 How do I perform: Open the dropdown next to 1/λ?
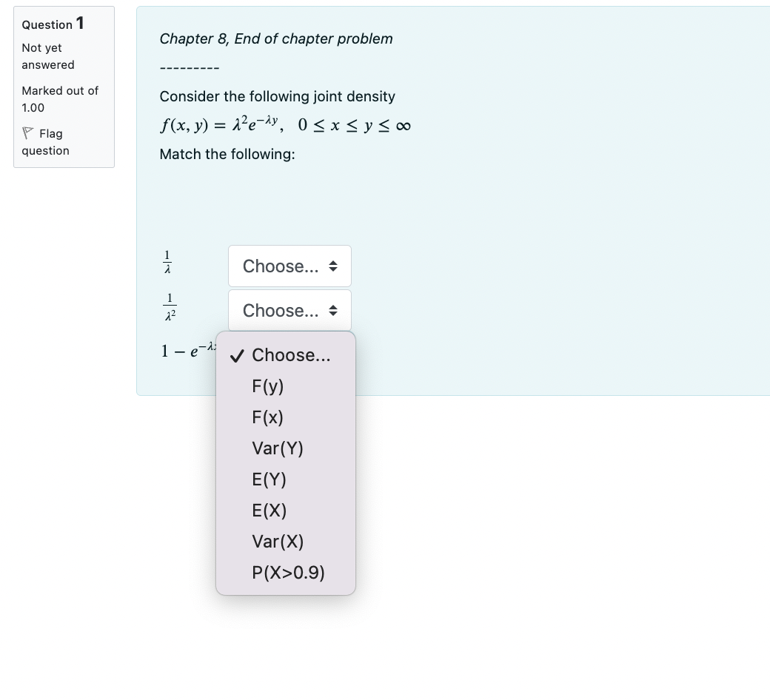(x=289, y=266)
